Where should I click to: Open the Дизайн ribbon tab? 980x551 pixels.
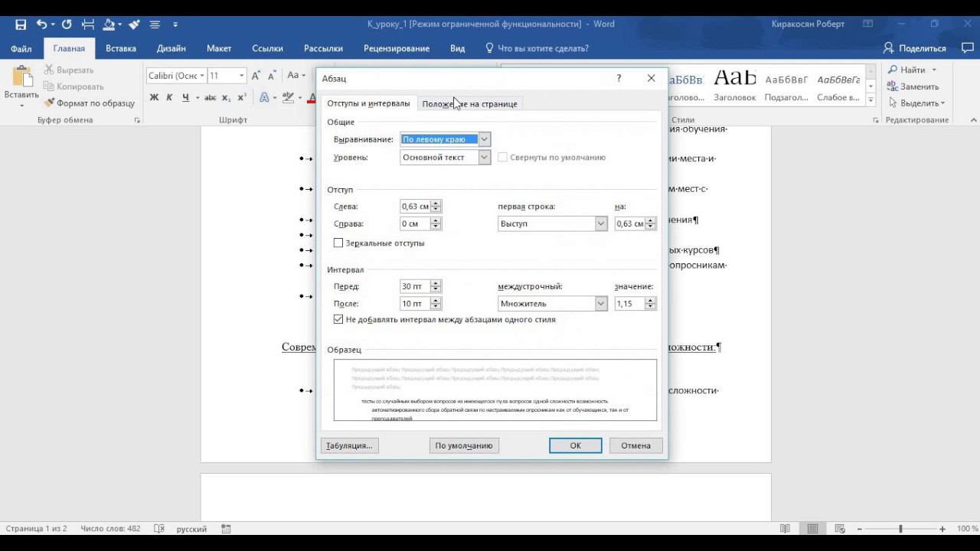tap(171, 48)
